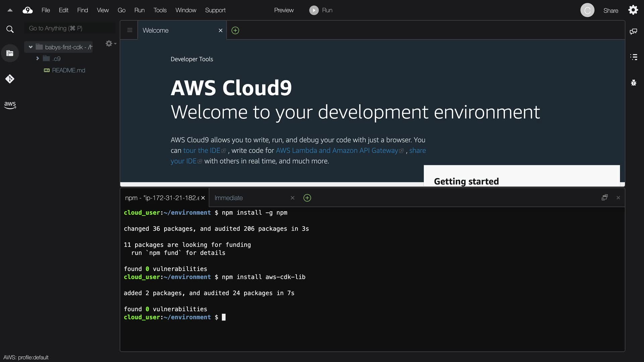Open the Debugger bug icon
Image resolution: width=644 pixels, height=362 pixels.
(633, 82)
